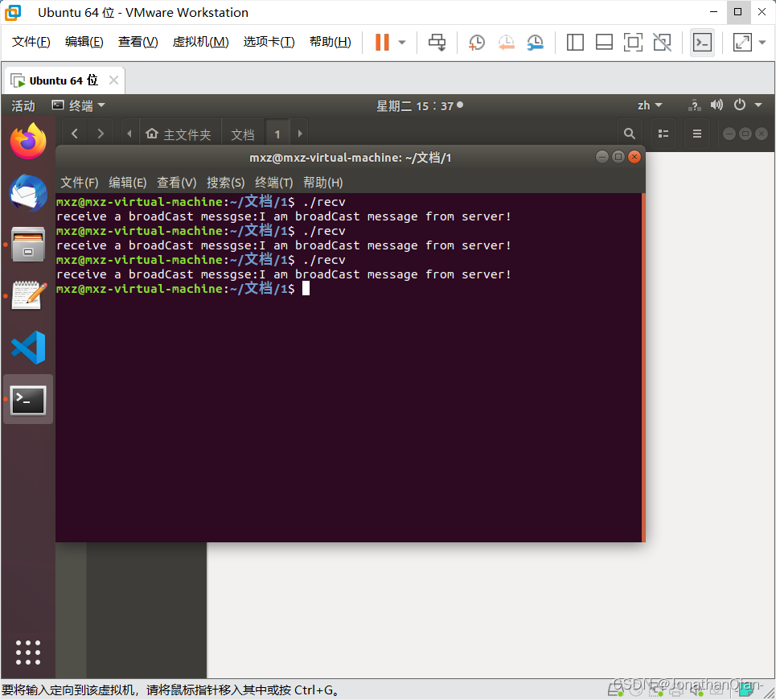Open the 虚拟机(M) menu in VMware
This screenshot has height=700, width=776.
tap(200, 42)
